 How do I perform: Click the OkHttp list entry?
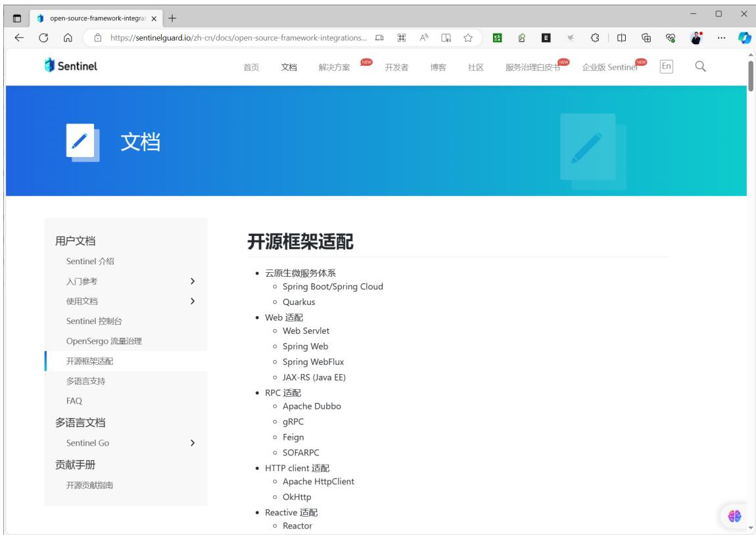(297, 496)
